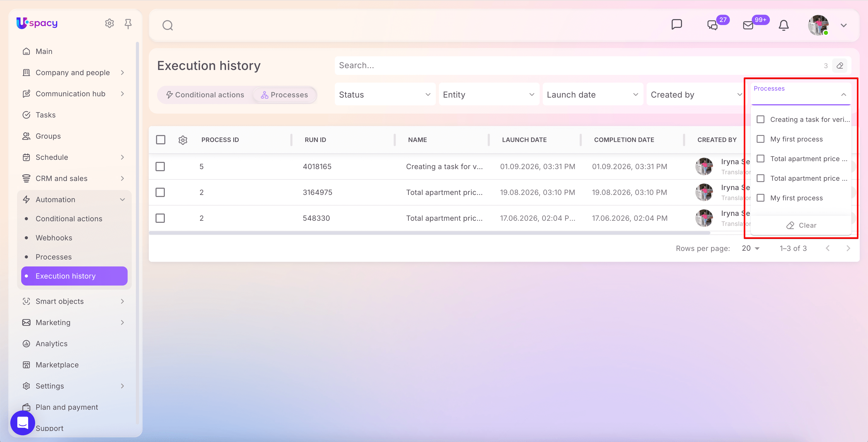Go to previous page arrow
The image size is (868, 442).
click(827, 248)
